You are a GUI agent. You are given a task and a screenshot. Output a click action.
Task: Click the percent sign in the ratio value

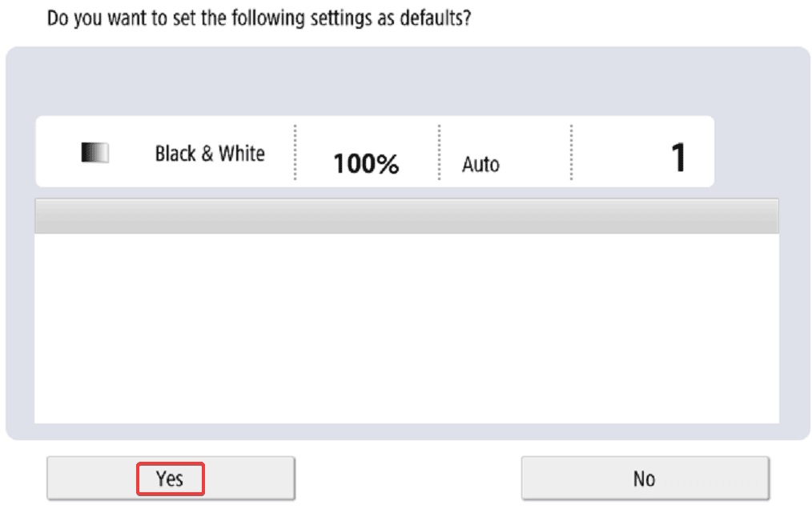tap(388, 164)
